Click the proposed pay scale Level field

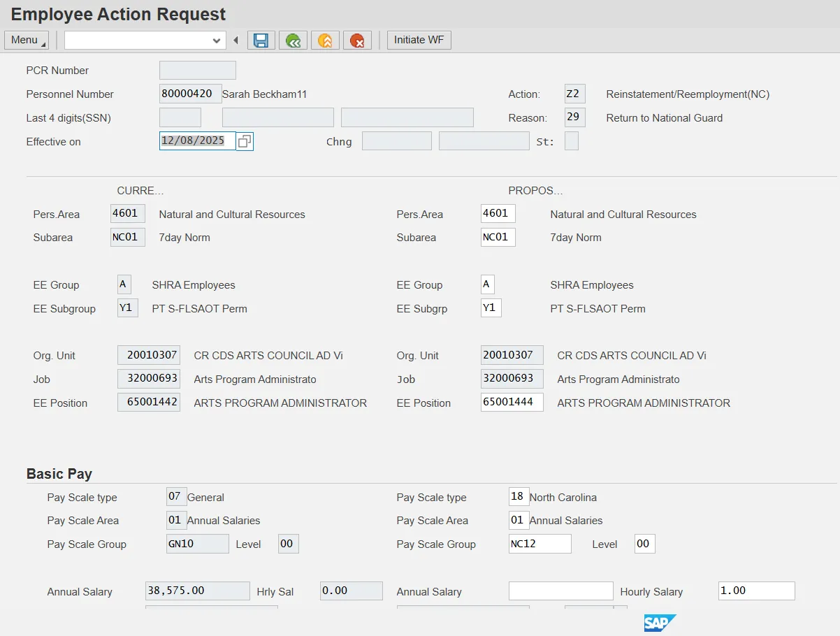click(x=644, y=544)
